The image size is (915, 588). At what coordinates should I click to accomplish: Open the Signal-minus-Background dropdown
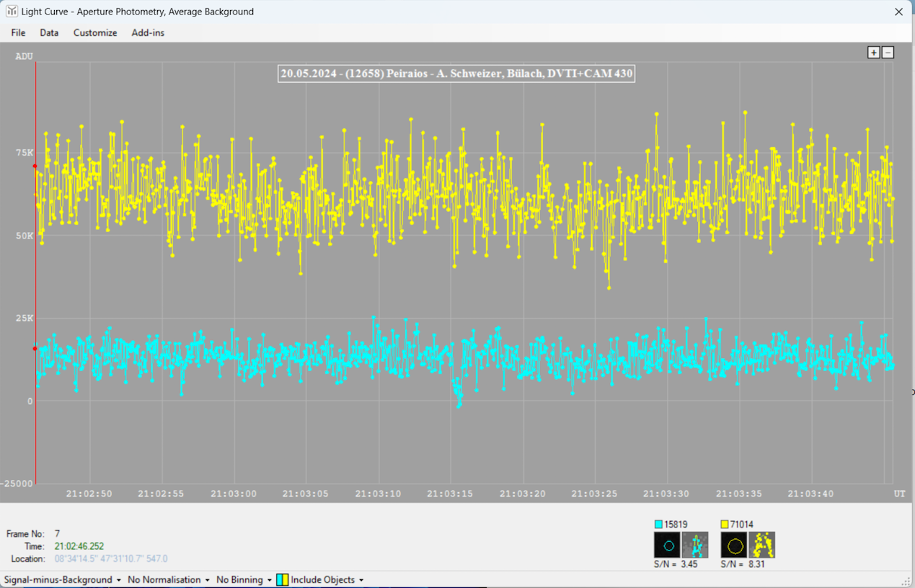pos(62,579)
